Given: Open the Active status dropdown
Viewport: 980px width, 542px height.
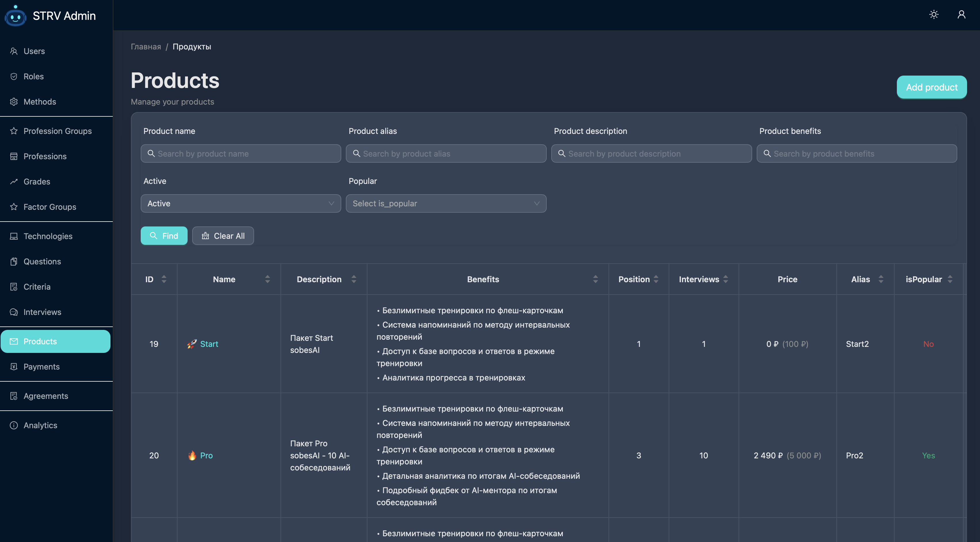Looking at the screenshot, I should click(241, 204).
